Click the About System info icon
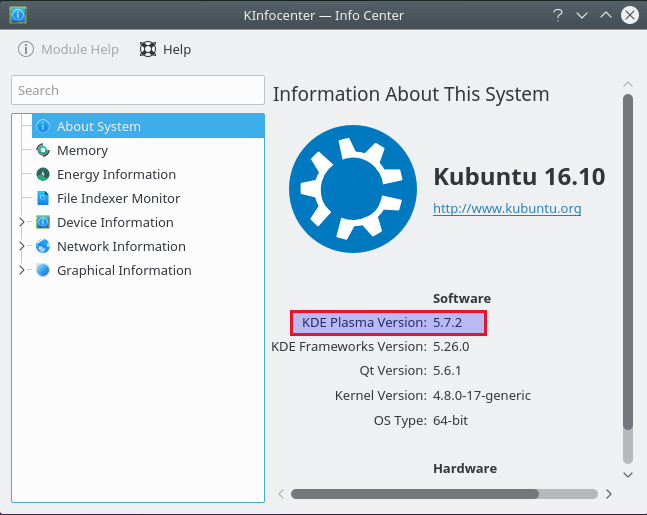 43,126
